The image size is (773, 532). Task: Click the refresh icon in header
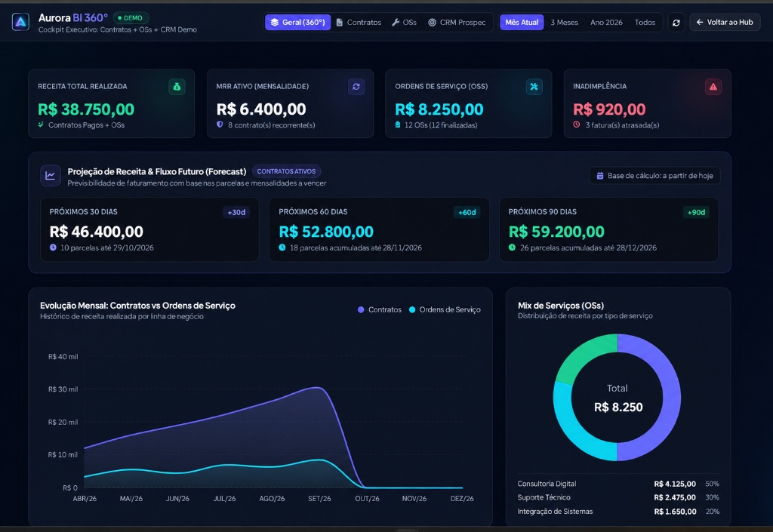(676, 23)
